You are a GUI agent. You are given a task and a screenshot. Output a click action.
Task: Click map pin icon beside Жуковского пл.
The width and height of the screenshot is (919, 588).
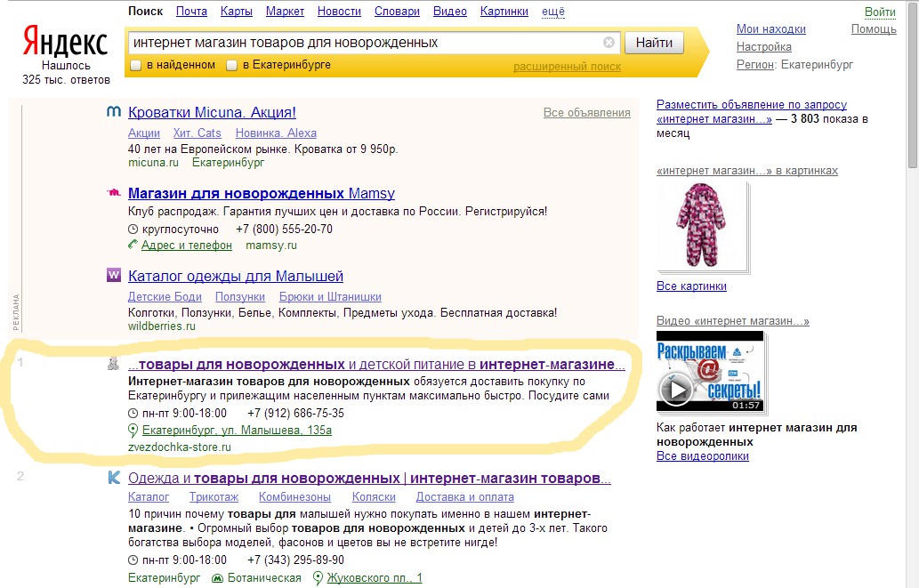(x=318, y=578)
